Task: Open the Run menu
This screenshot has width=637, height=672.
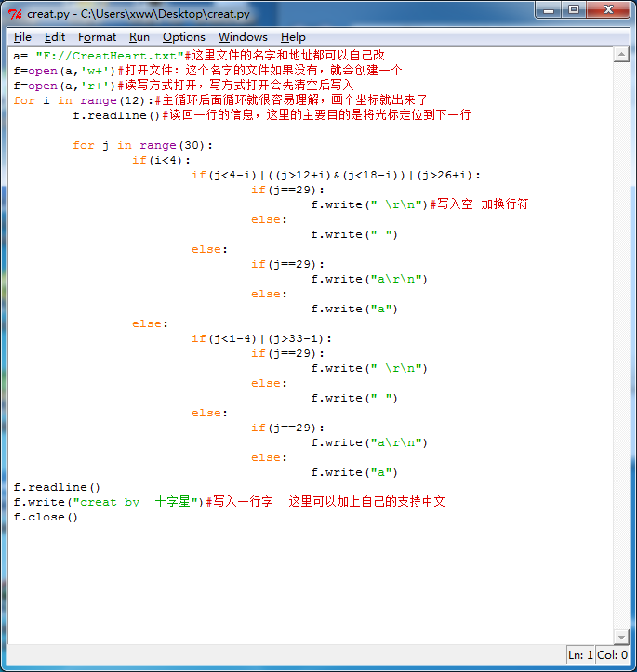Action: click(x=139, y=37)
